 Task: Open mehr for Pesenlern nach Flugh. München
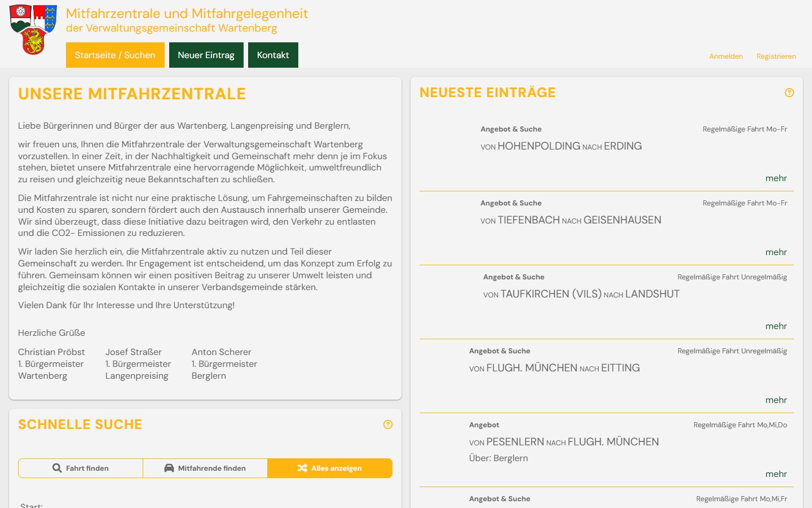point(776,474)
